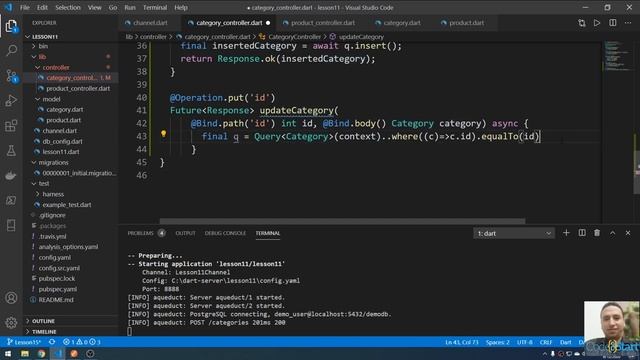640x360 pixels.
Task: Click the Run play button in editor toolbar
Action: [597, 23]
